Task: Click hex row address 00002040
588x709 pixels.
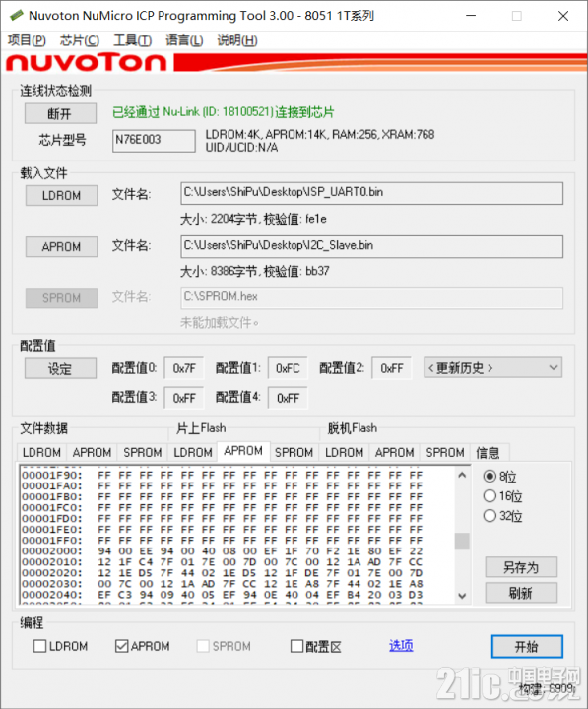Action: pyautogui.click(x=52, y=595)
